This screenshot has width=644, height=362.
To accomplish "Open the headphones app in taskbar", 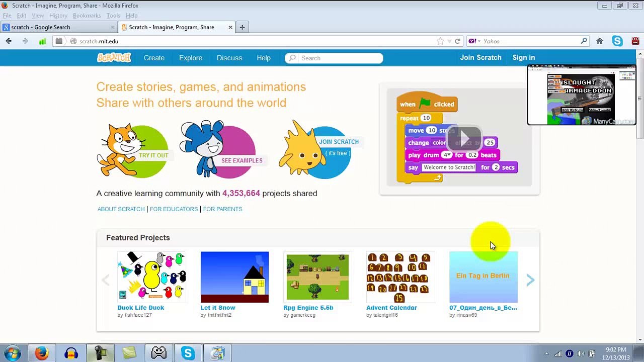I will coord(71,353).
